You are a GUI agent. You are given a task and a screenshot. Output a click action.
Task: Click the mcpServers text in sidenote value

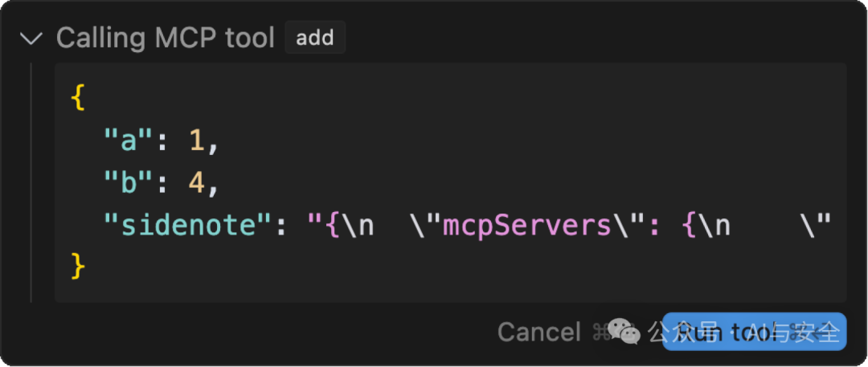point(526,226)
